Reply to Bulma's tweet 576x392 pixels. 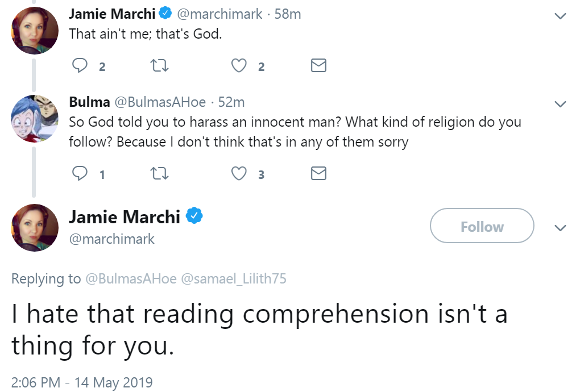(80, 174)
